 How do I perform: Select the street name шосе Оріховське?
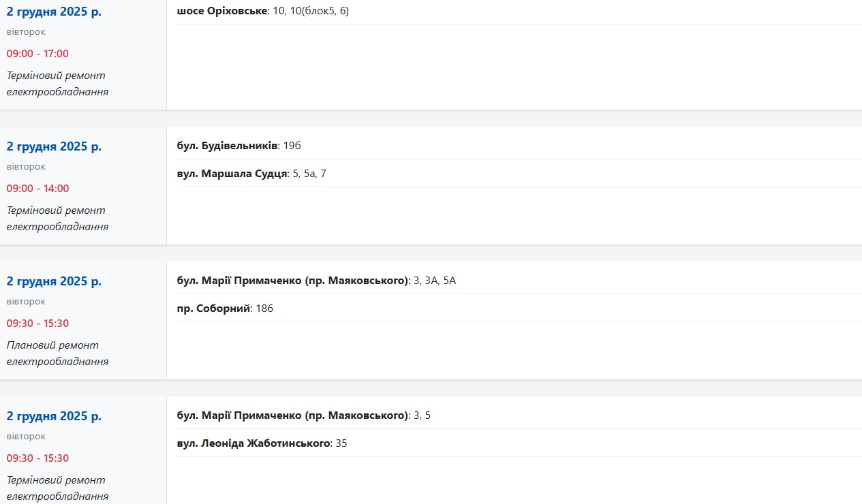click(x=221, y=11)
